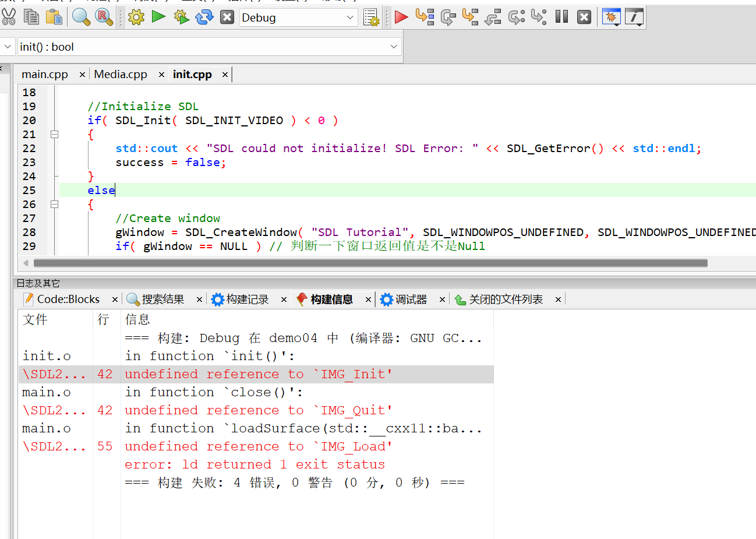Image resolution: width=756 pixels, height=539 pixels.
Task: Click the left arrow of the horizontal scrollbar
Action: pos(26,263)
